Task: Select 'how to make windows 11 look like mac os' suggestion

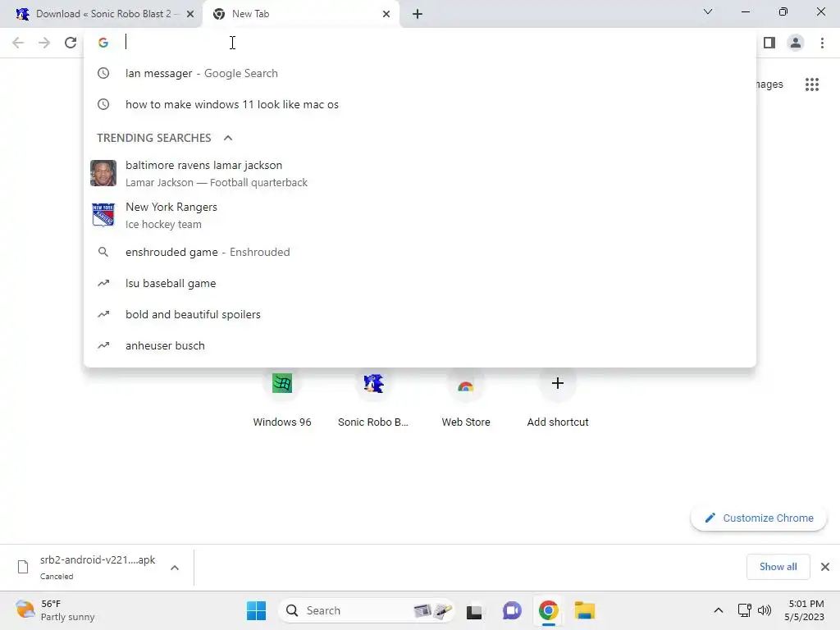Action: (420, 104)
